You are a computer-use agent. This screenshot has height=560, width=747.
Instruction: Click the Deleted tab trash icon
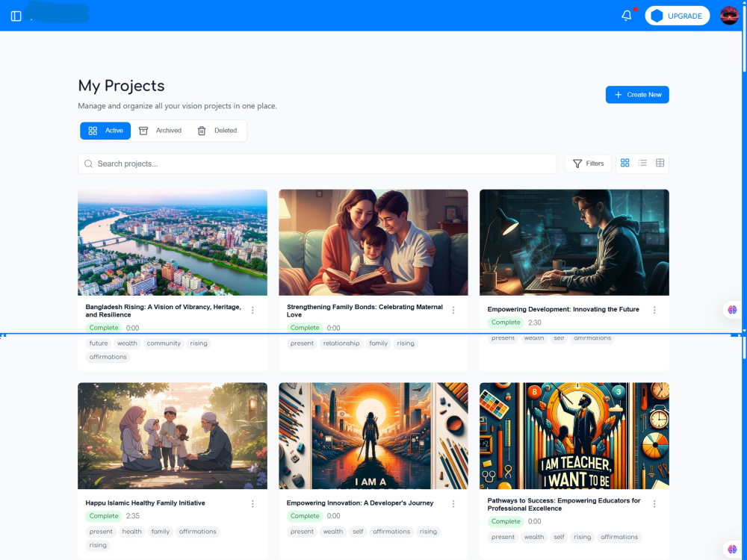202,131
